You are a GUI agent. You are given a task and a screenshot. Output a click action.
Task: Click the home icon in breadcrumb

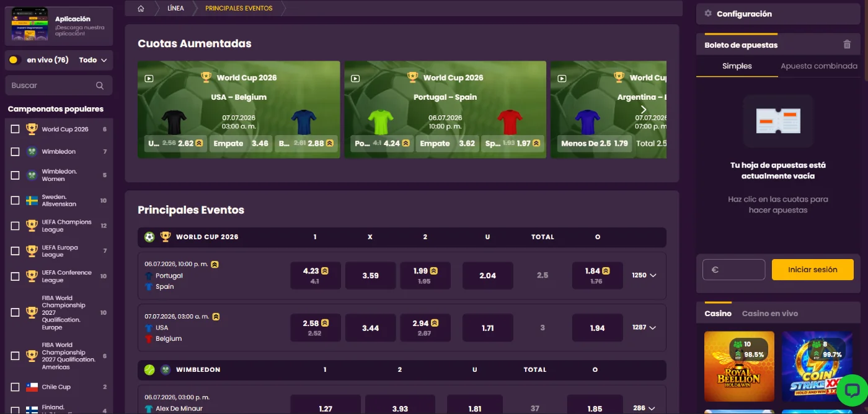click(141, 9)
